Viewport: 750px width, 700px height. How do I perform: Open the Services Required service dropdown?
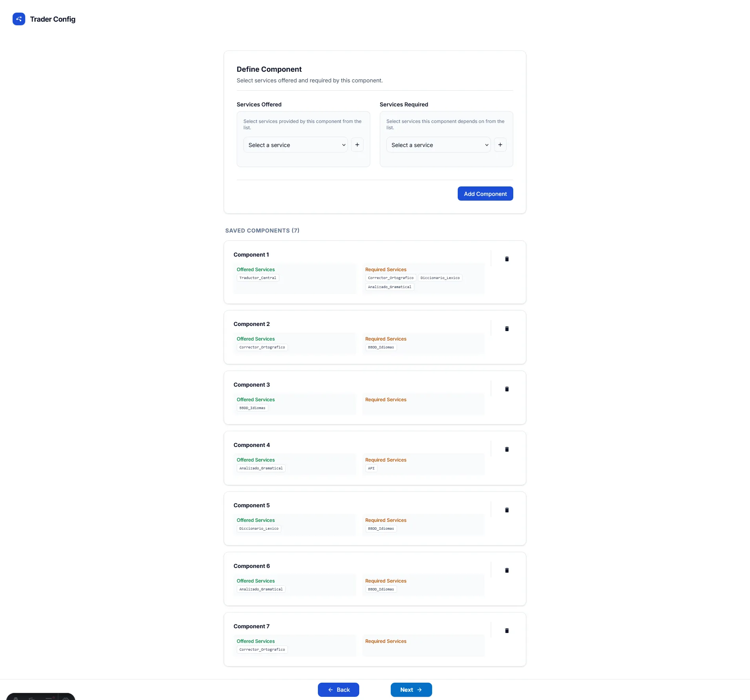(x=438, y=145)
